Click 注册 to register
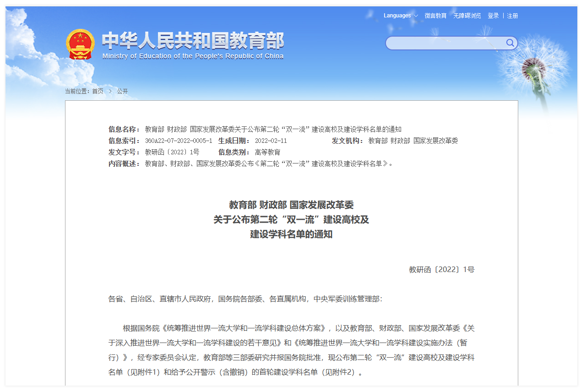581x392 pixels. tap(512, 16)
